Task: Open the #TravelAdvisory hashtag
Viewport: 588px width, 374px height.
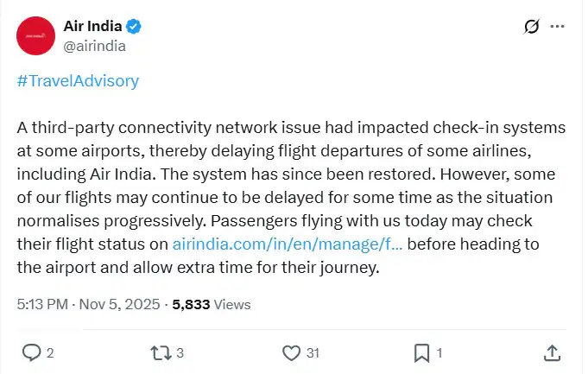Action: 78,81
